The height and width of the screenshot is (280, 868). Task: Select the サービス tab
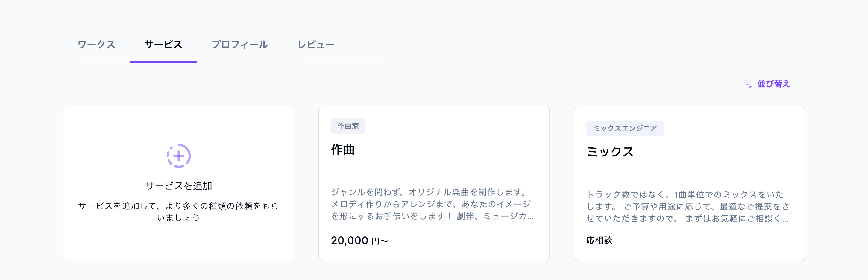pos(163,45)
